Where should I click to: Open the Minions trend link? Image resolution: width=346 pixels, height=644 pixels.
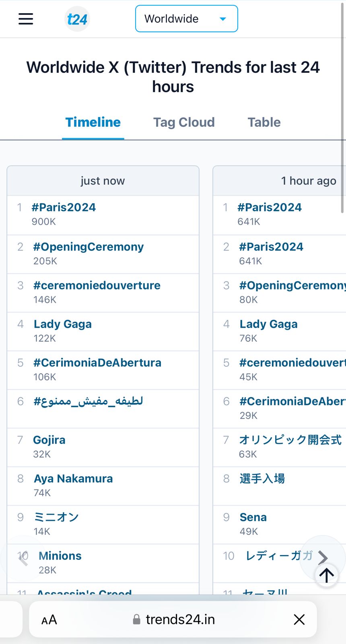coord(60,556)
